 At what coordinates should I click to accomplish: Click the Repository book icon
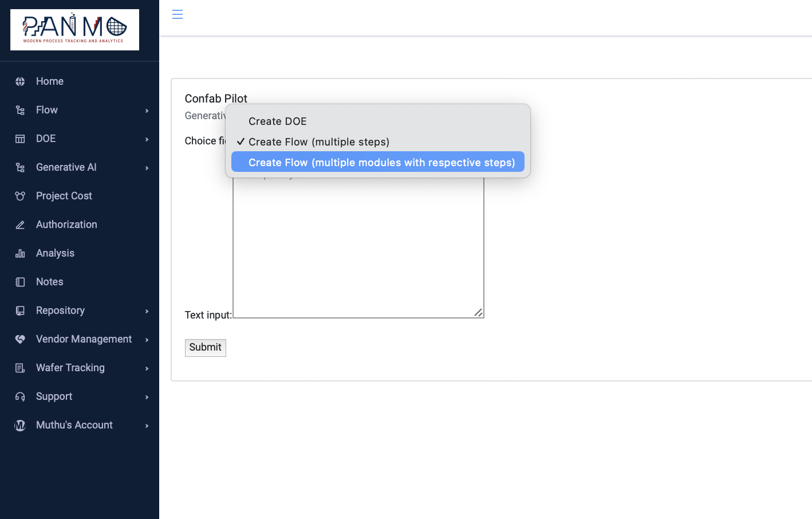click(20, 310)
